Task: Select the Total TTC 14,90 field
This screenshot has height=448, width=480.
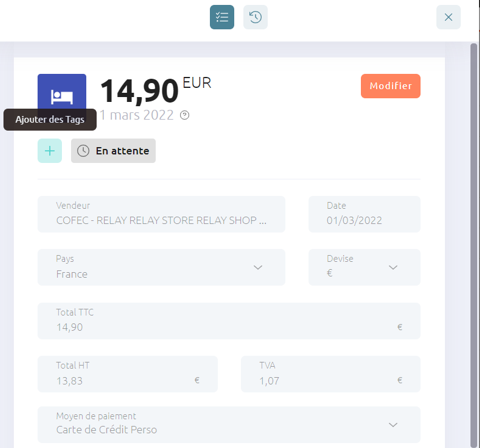Action: tap(229, 321)
